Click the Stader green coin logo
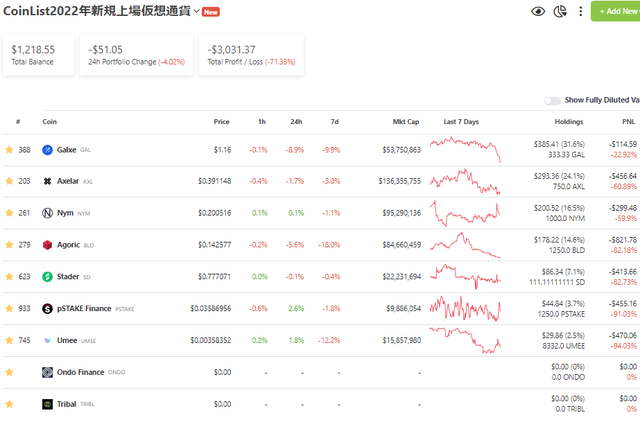The width and height of the screenshot is (640, 422). [x=47, y=276]
